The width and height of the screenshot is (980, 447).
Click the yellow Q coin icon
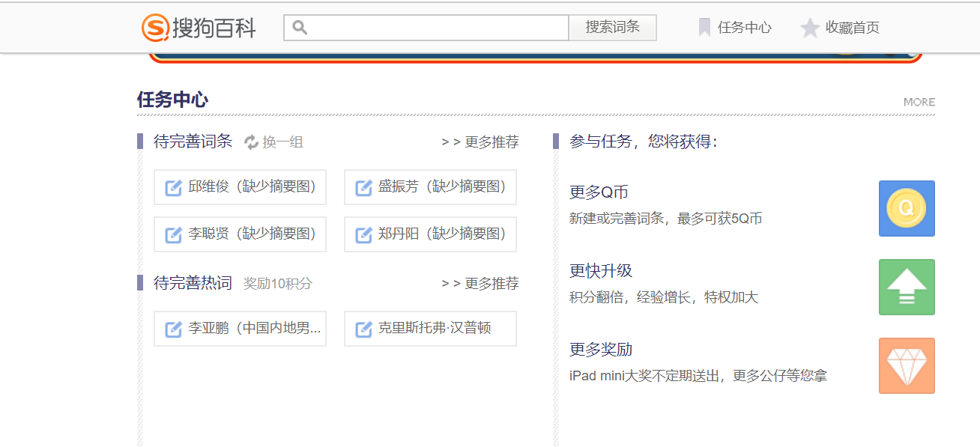pyautogui.click(x=907, y=208)
